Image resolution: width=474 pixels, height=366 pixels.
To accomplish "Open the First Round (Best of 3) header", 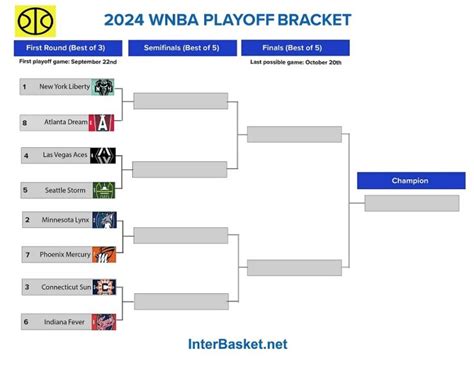I will coord(68,48).
